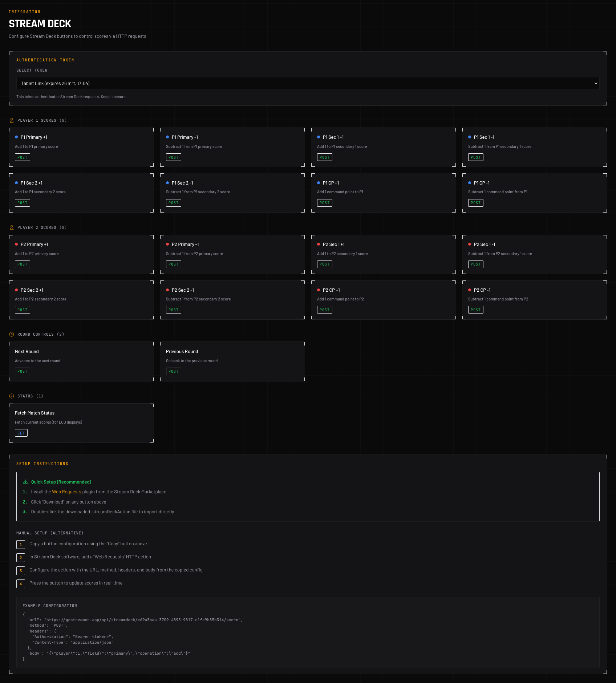
Task: Click POST on the P2 Sec 2 -1 card
Action: [174, 310]
